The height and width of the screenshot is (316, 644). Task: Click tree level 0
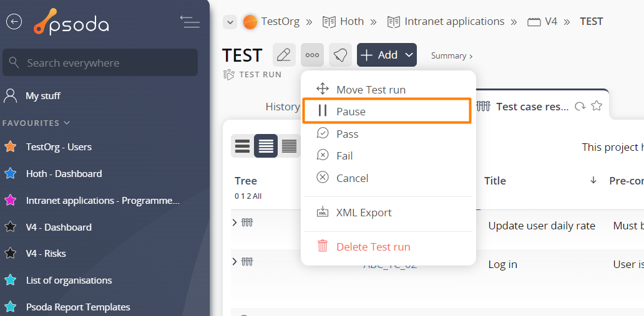237,196
